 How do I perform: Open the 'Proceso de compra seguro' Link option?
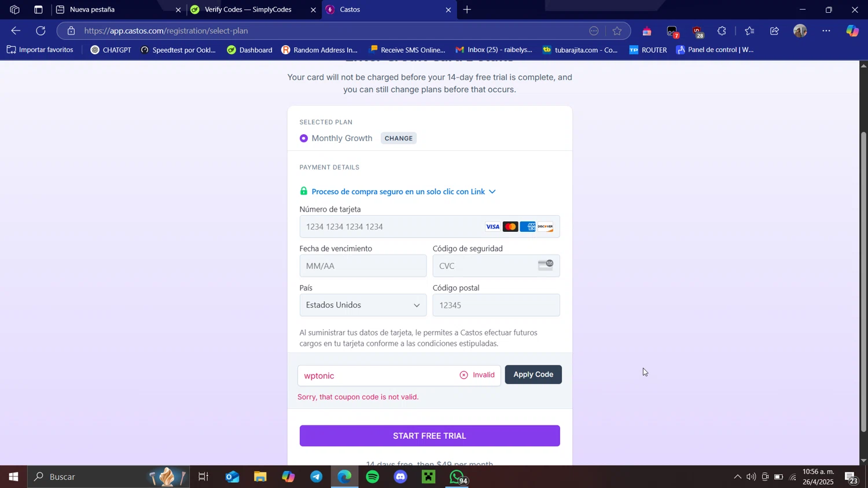click(x=398, y=191)
